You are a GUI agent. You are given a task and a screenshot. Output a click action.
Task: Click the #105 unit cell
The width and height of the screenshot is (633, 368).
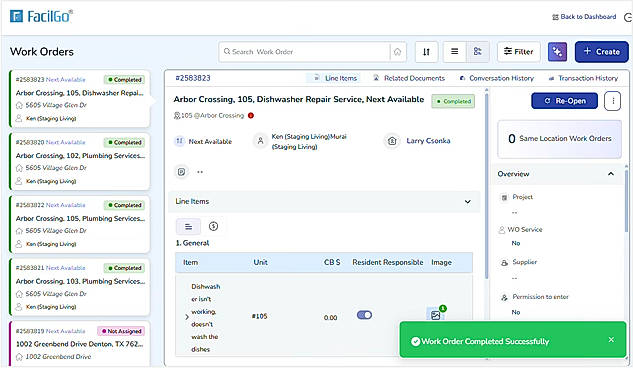point(260,316)
